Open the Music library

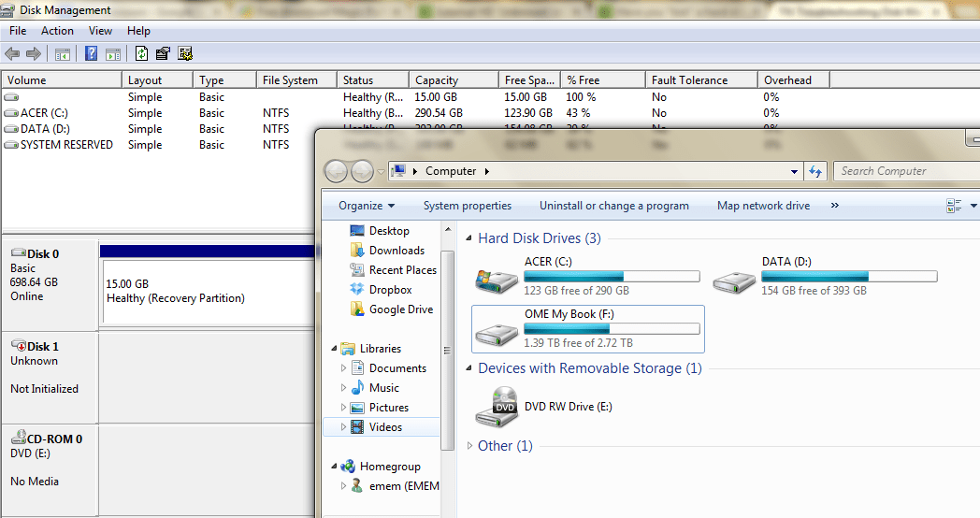pyautogui.click(x=375, y=388)
